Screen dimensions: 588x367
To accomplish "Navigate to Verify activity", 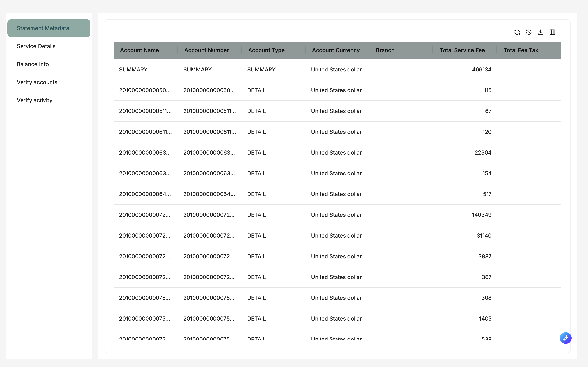I will click(34, 100).
